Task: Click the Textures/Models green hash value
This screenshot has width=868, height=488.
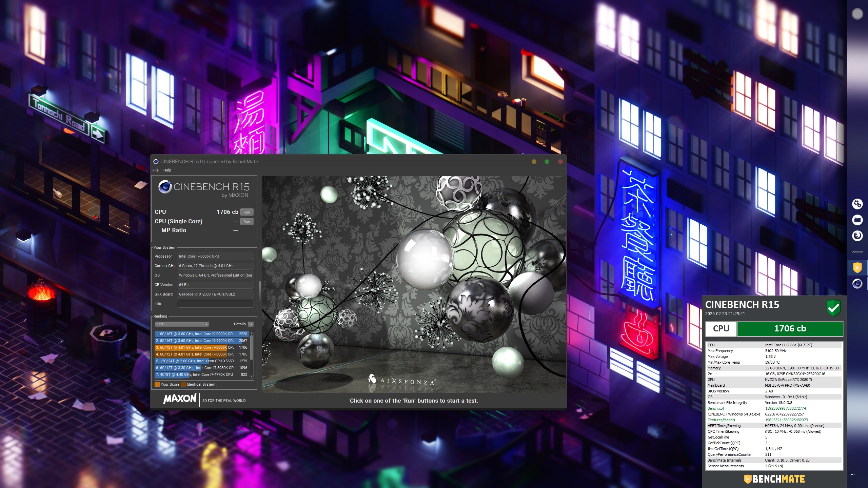Action: pos(786,420)
